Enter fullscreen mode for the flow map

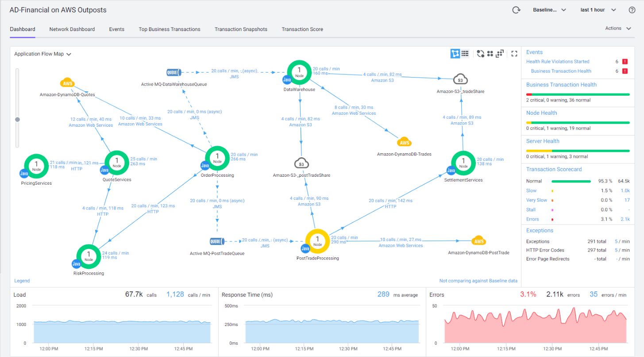(x=514, y=54)
